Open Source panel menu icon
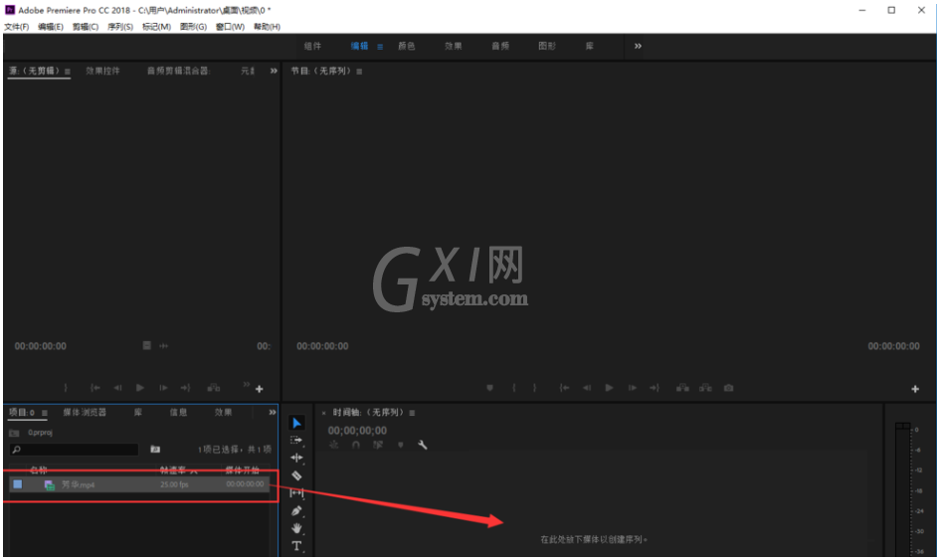This screenshot has height=560, width=938. coord(67,72)
